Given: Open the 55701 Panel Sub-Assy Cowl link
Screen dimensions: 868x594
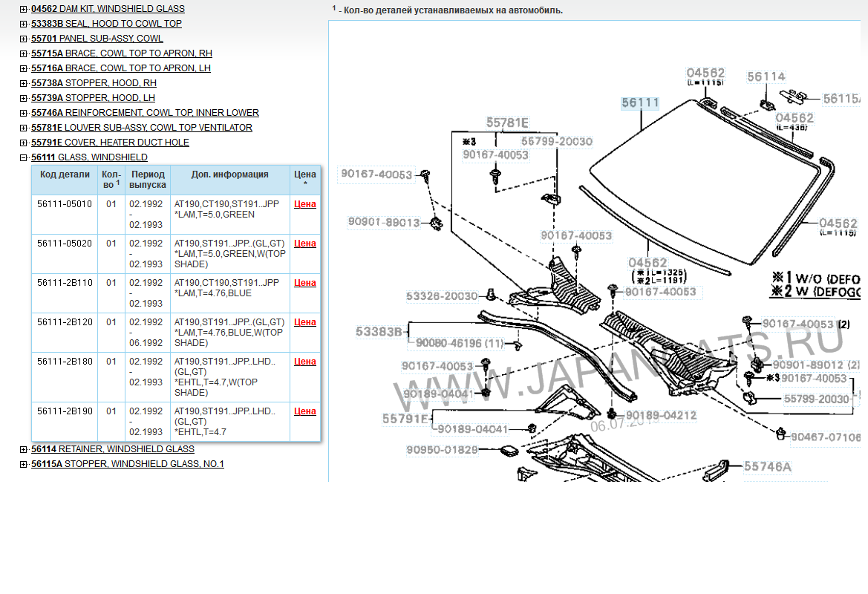Looking at the screenshot, I should click(x=97, y=39).
